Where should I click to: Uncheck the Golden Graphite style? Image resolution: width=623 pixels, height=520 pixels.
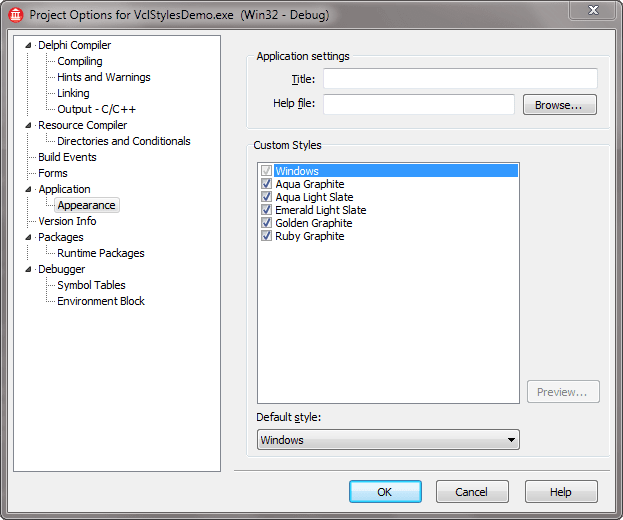[266, 223]
